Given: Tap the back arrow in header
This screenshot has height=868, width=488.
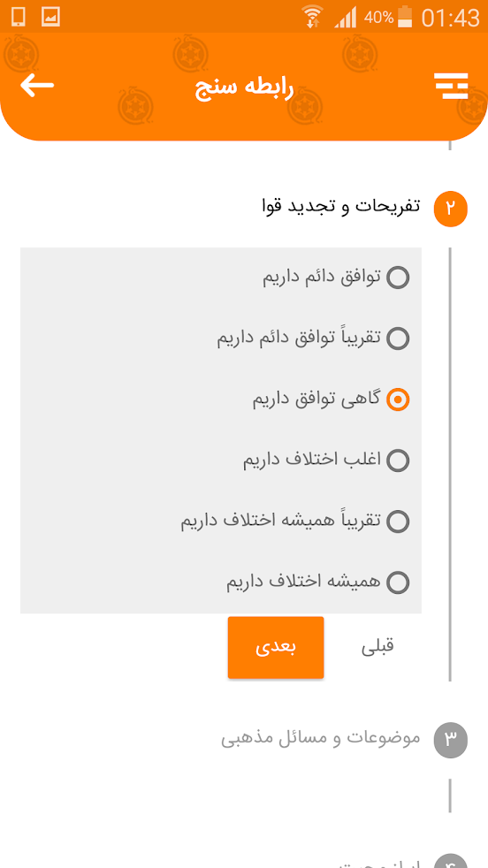Looking at the screenshot, I should pos(37,86).
